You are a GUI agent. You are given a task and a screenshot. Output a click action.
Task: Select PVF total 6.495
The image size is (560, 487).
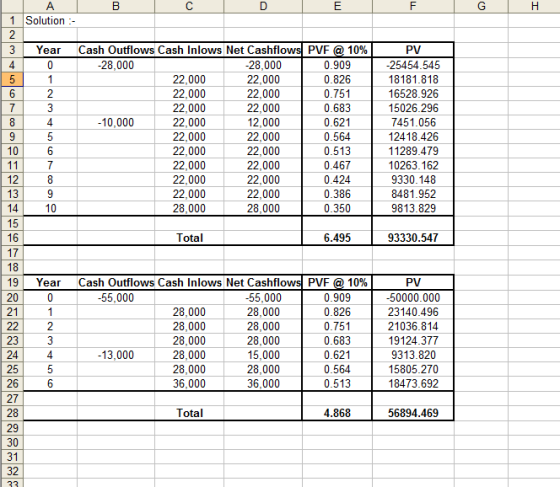(338, 238)
